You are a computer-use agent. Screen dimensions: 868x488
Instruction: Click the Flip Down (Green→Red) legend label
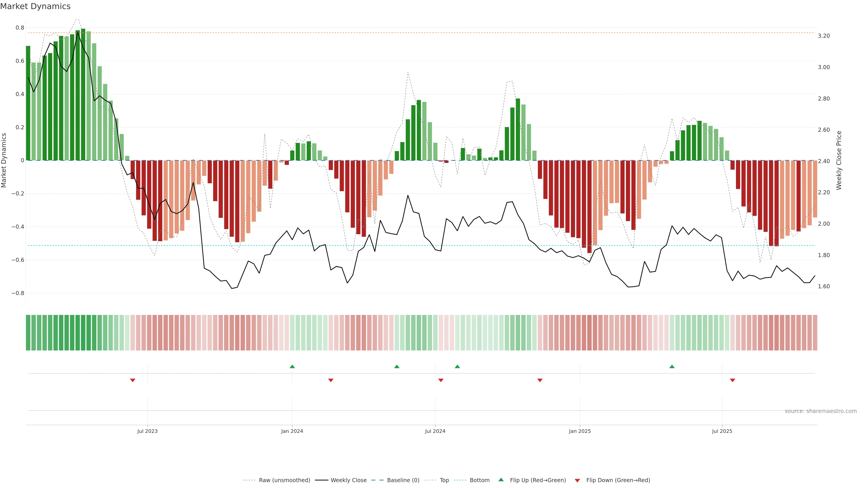pyautogui.click(x=618, y=480)
